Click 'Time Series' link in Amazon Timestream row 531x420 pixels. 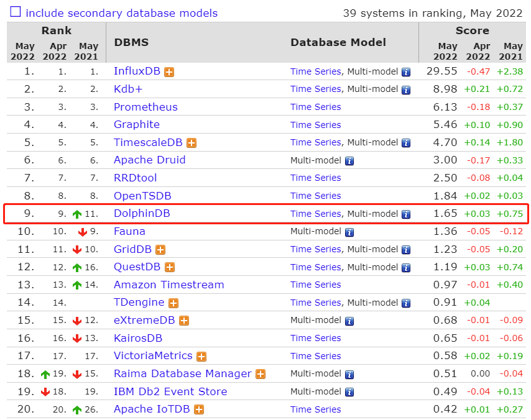point(316,285)
